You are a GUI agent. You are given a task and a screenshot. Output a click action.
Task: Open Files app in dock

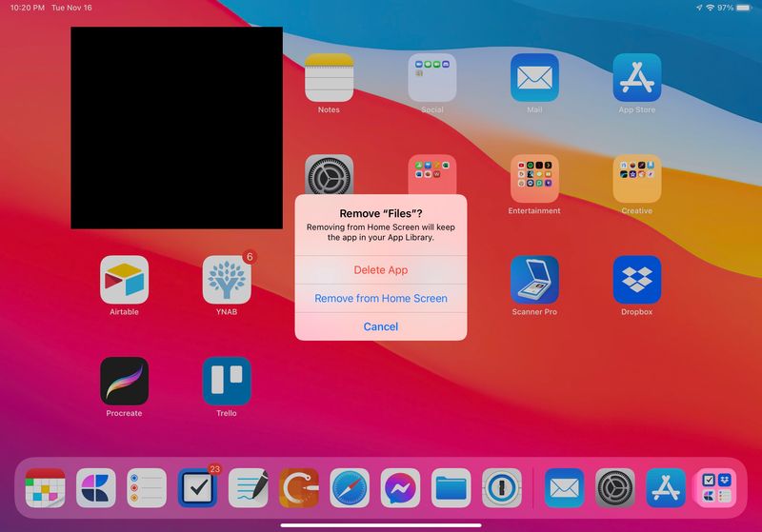coord(451,488)
